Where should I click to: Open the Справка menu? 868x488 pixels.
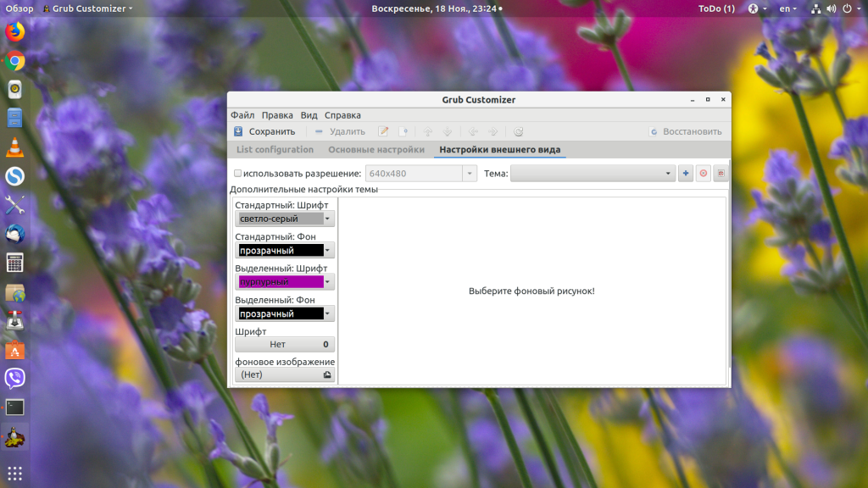[342, 115]
